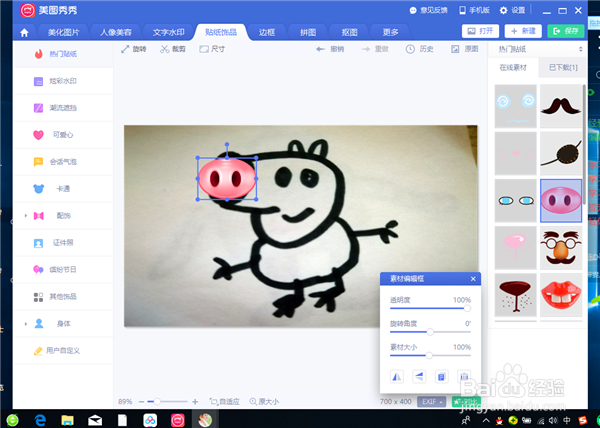Open the 更多 tab
The width and height of the screenshot is (600, 428).
pos(391,33)
